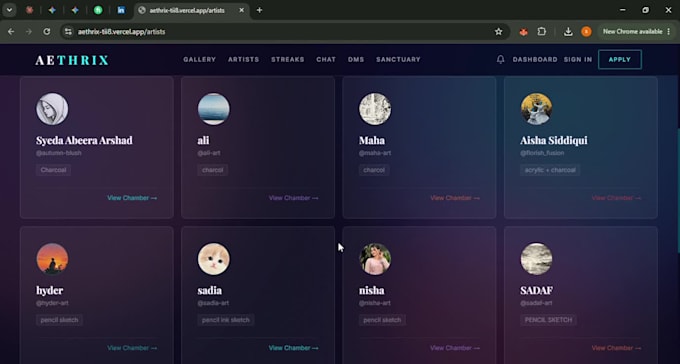Image resolution: width=680 pixels, height=364 pixels.
Task: Click the AETHRIX logo
Action: 72,60
